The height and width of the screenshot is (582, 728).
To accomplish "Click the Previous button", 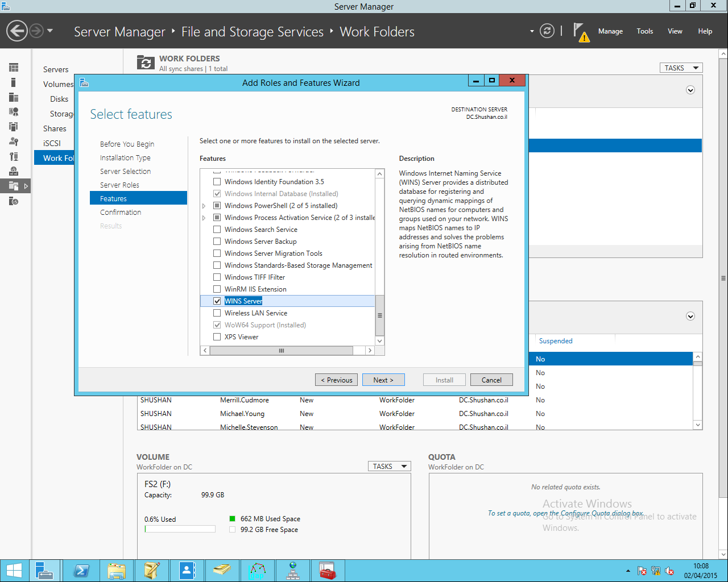I will [x=337, y=380].
